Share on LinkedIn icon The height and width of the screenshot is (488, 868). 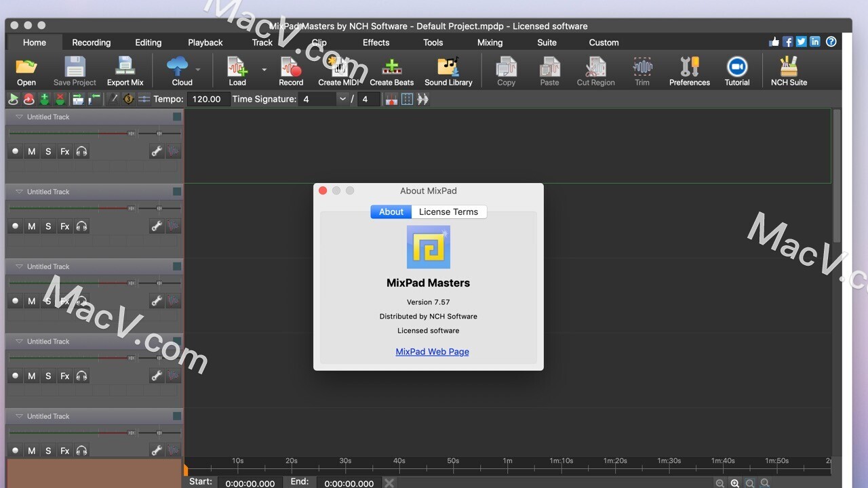(815, 41)
